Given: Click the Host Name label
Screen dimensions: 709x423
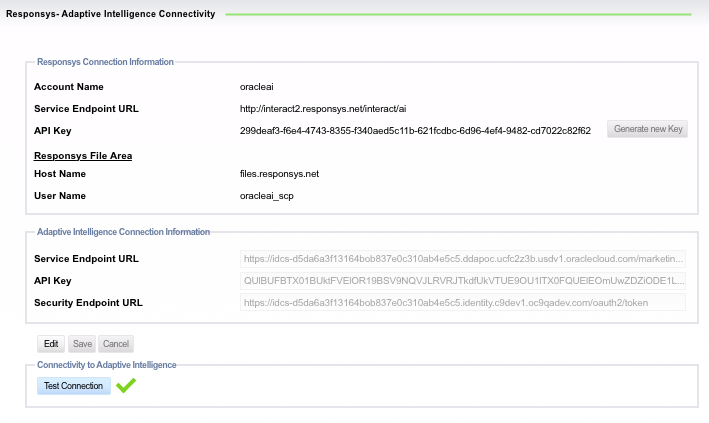Looking at the screenshot, I should (x=60, y=174).
